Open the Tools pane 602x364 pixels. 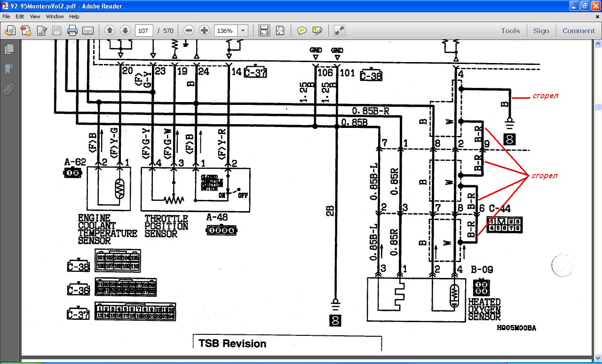(510, 31)
